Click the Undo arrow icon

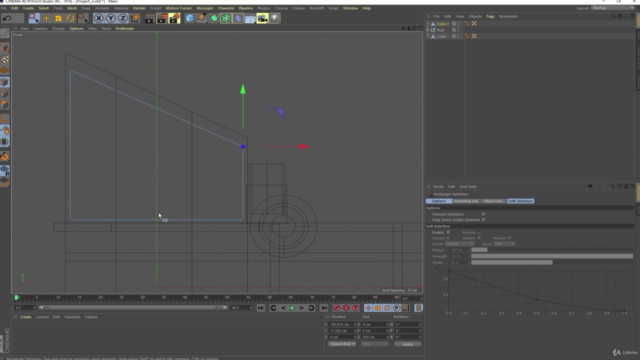(7, 18)
